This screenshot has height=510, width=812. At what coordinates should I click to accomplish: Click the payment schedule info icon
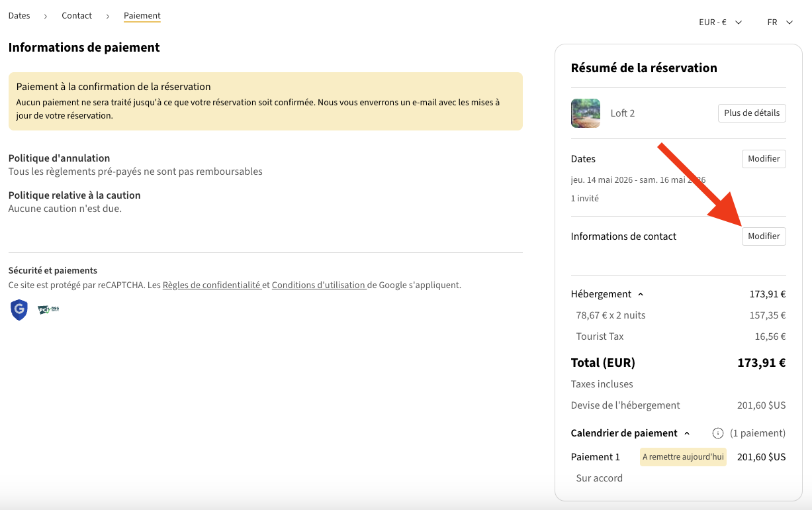point(717,433)
